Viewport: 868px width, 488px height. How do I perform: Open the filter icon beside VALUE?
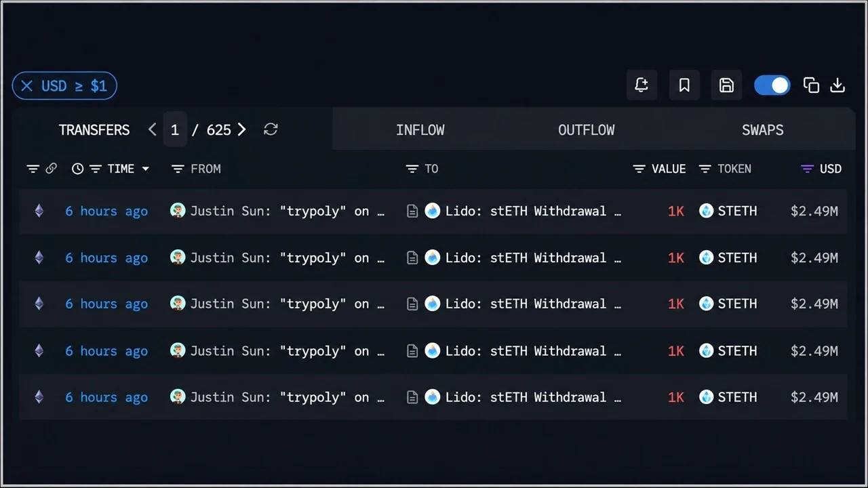[x=639, y=169]
